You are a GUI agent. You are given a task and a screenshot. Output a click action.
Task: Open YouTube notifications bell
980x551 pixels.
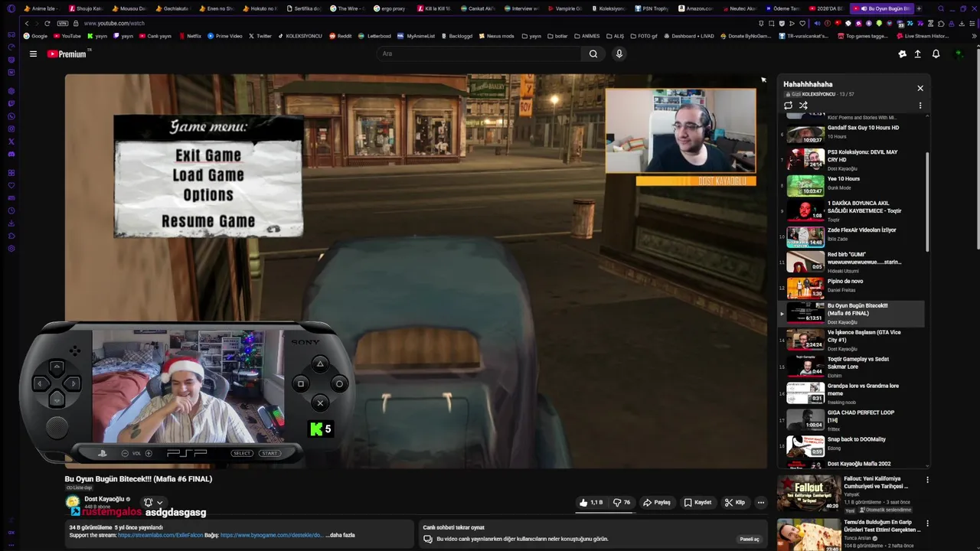[936, 54]
